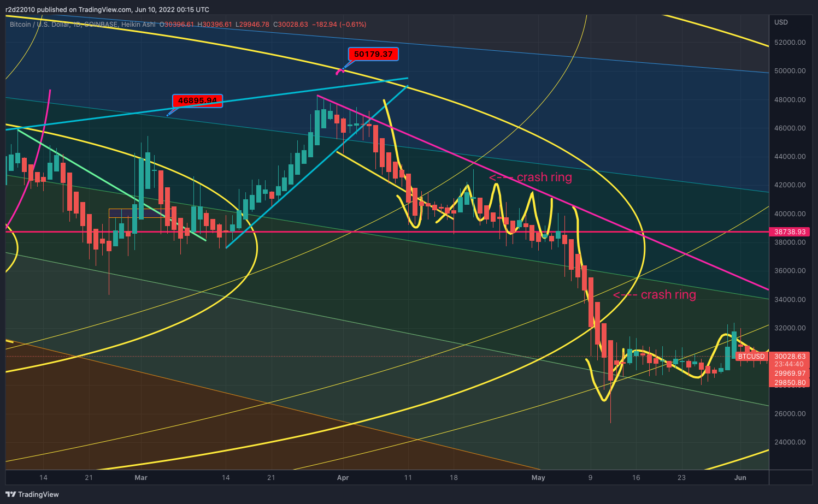Click the High value H30396.61
Image resolution: width=818 pixels, height=504 pixels.
point(215,25)
